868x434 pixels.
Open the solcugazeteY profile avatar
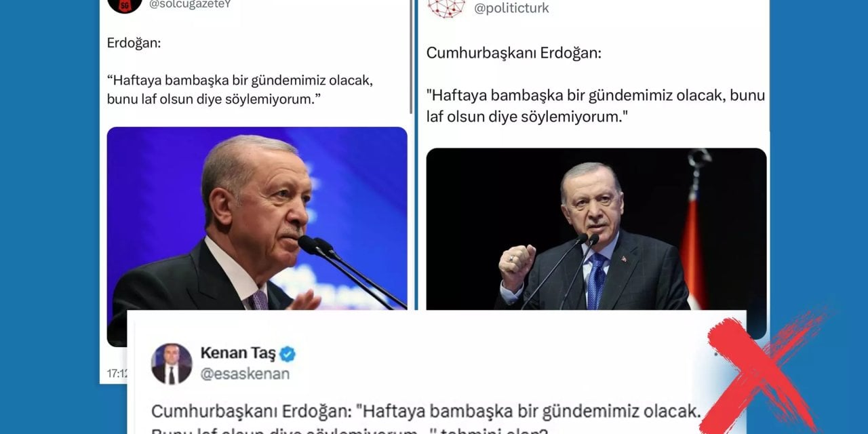tap(125, 5)
